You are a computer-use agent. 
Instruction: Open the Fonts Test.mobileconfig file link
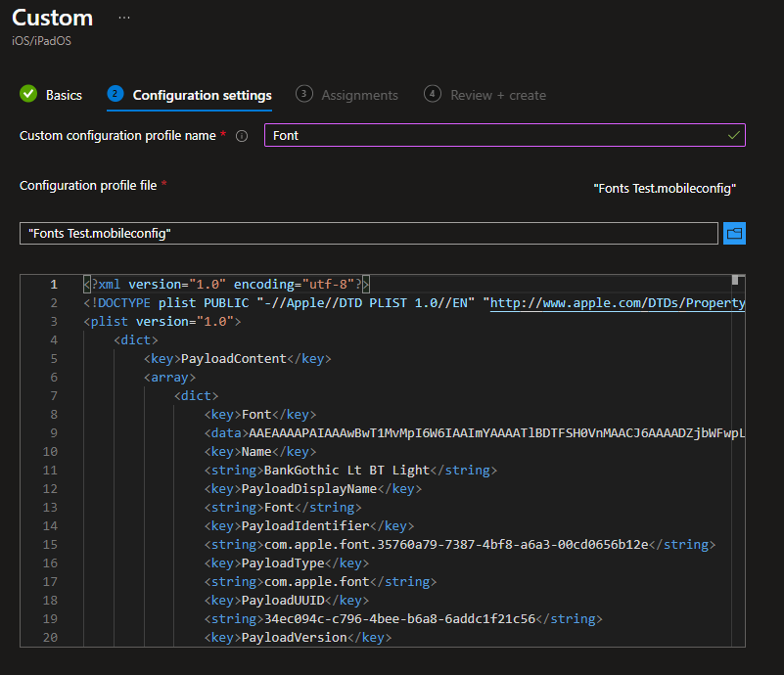tap(665, 188)
